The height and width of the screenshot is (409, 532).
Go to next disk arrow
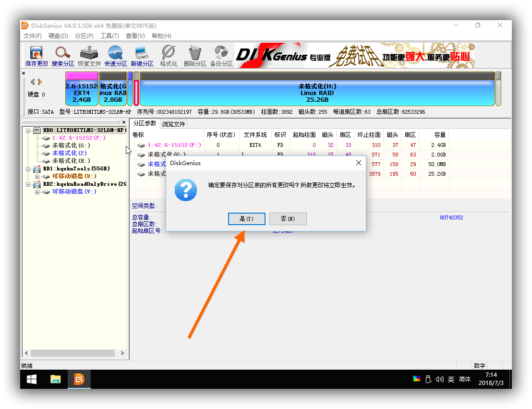coord(40,82)
